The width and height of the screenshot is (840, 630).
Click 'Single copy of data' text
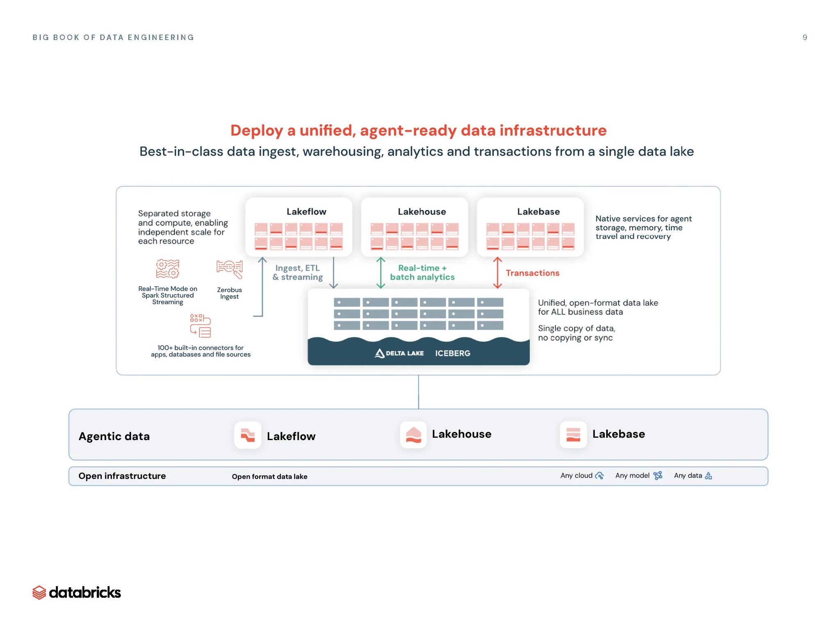point(577,333)
